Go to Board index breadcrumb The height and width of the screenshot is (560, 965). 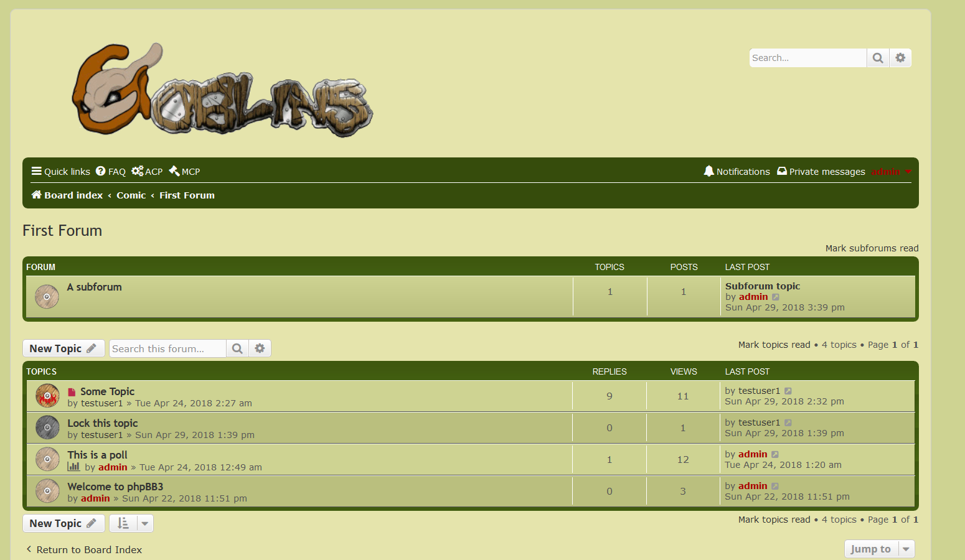coord(67,195)
